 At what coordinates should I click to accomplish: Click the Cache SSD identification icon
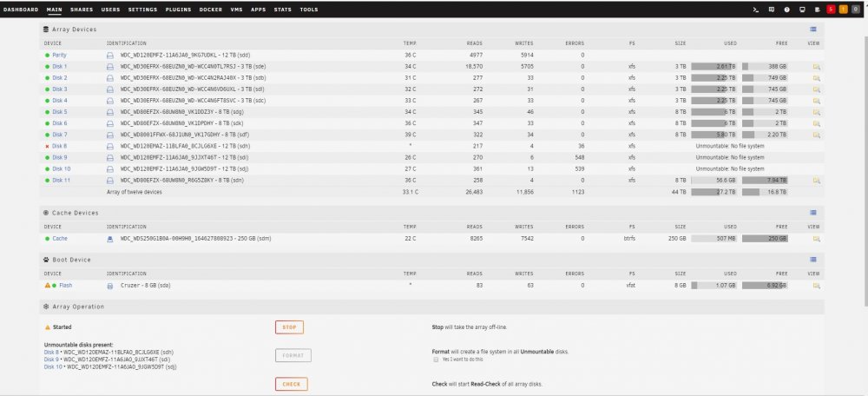pos(109,239)
